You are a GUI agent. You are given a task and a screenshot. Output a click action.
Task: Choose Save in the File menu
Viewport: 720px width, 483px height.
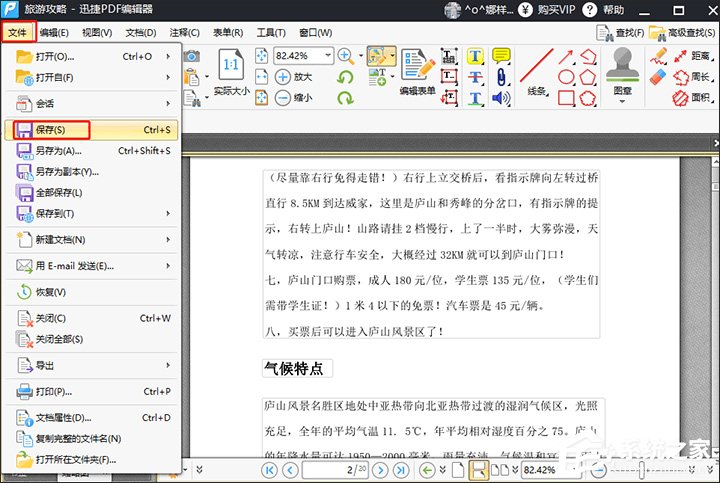[x=52, y=129]
